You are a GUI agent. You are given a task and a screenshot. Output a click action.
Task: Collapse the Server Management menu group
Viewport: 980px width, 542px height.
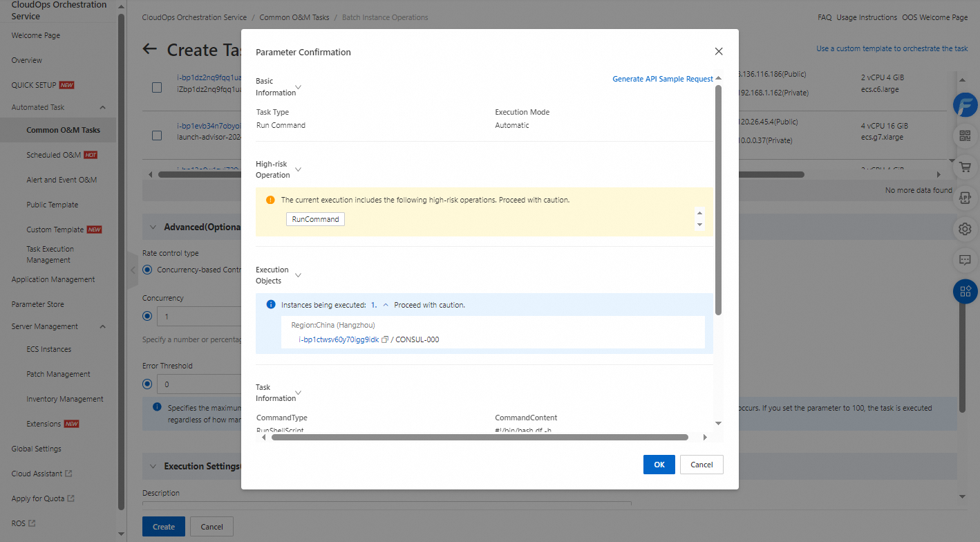(x=103, y=326)
